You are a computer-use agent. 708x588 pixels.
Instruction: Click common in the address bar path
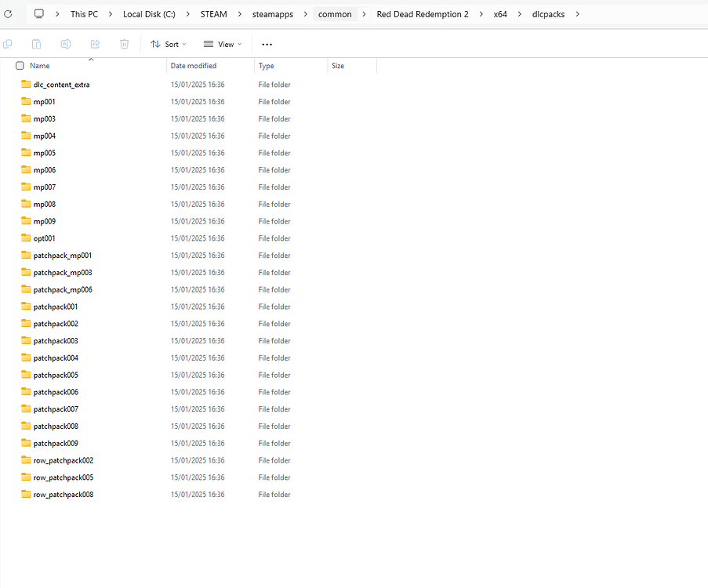335,13
